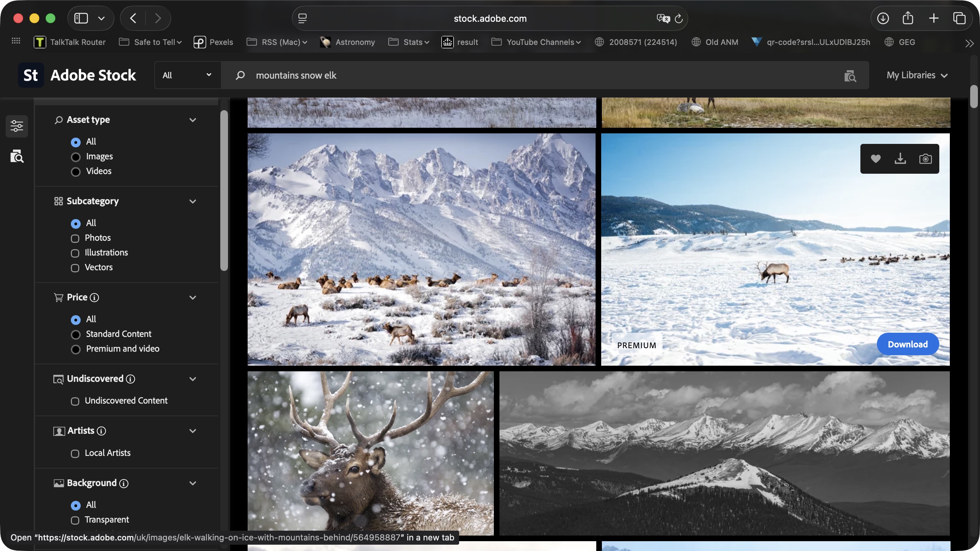Click the visual search icon in search bar
980x551 pixels.
point(850,76)
